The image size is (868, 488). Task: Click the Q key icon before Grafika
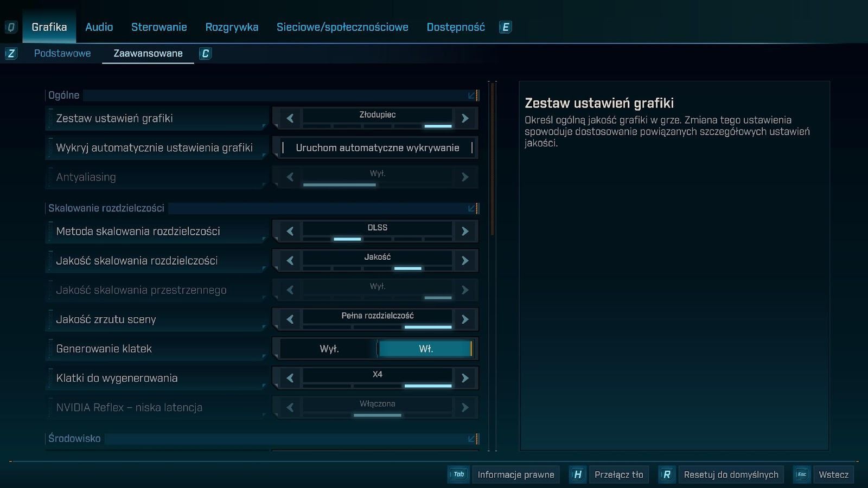(x=11, y=27)
